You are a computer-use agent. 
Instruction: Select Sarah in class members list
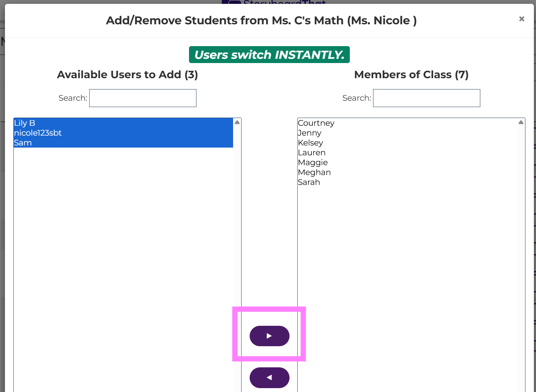click(x=309, y=182)
